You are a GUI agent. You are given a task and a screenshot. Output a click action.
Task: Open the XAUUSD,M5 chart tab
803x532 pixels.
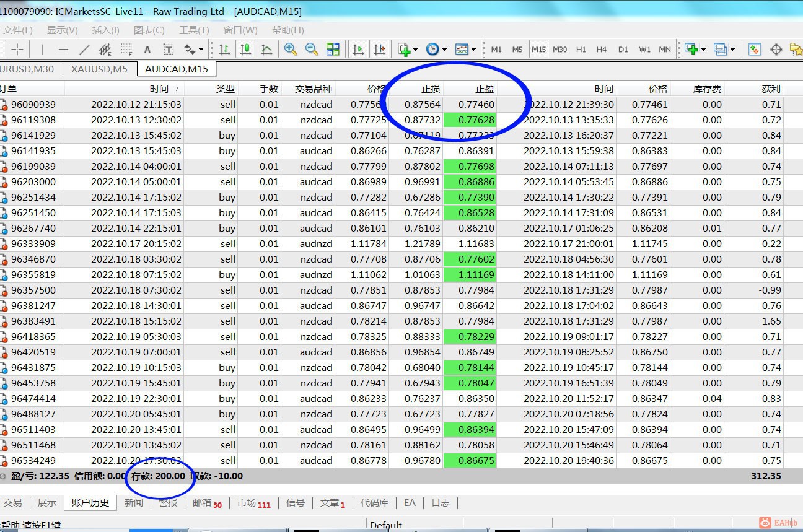99,69
